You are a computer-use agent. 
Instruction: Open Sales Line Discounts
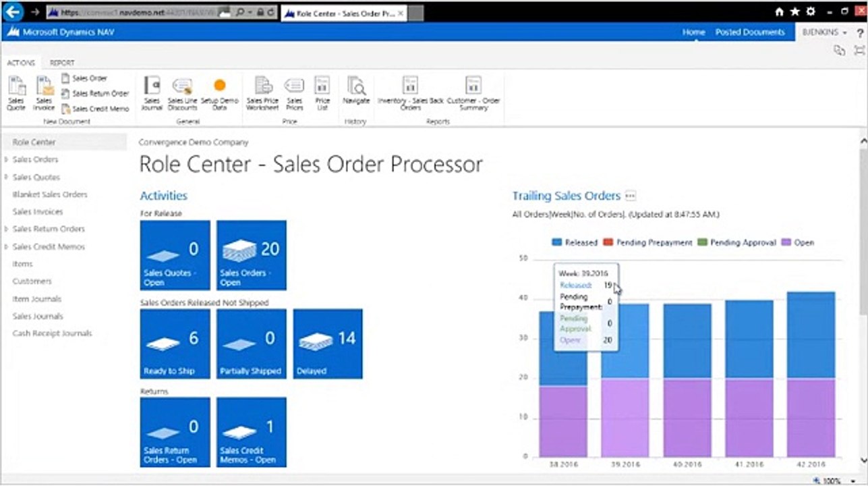(182, 93)
